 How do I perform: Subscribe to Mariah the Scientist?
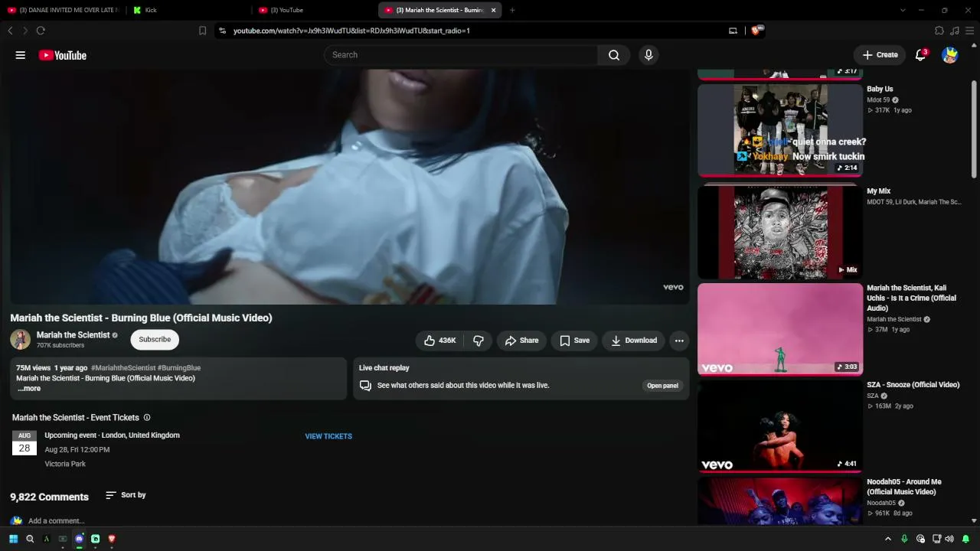tap(155, 340)
